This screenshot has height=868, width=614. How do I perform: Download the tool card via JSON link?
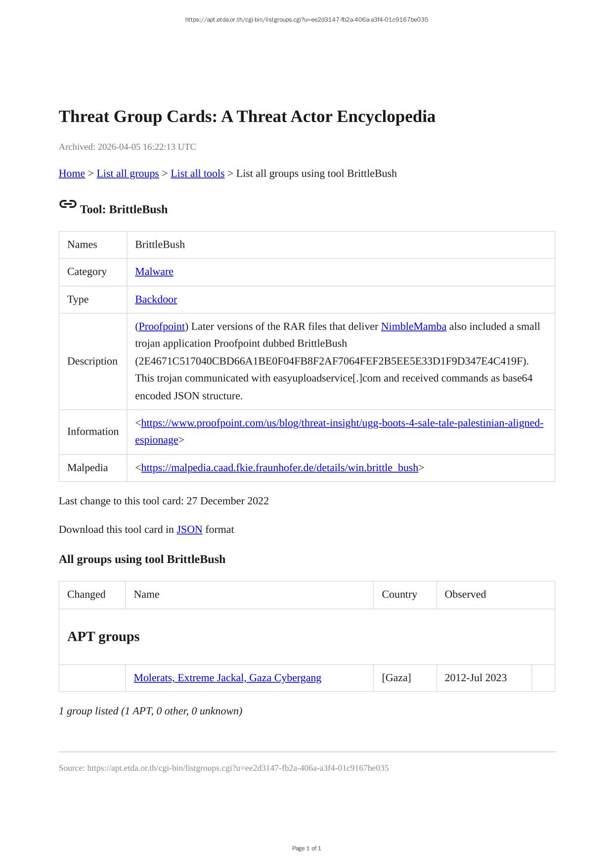[189, 529]
